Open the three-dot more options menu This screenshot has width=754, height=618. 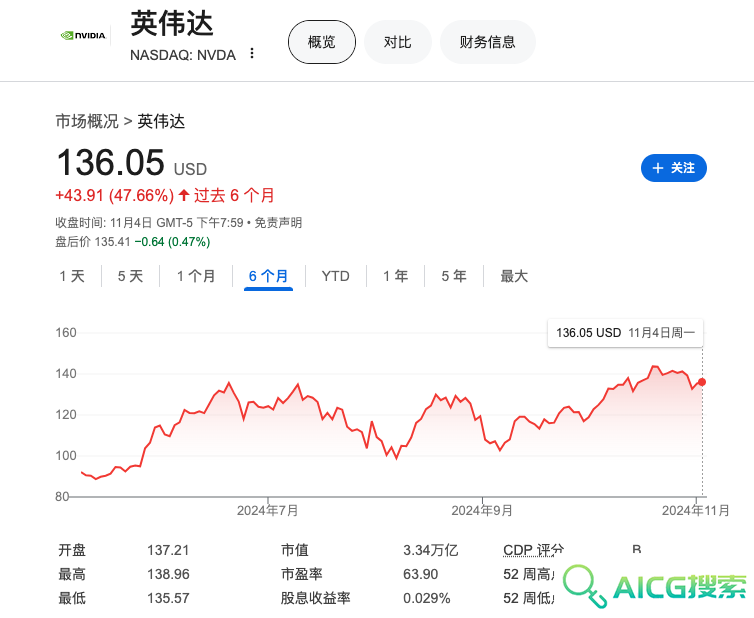[x=252, y=53]
